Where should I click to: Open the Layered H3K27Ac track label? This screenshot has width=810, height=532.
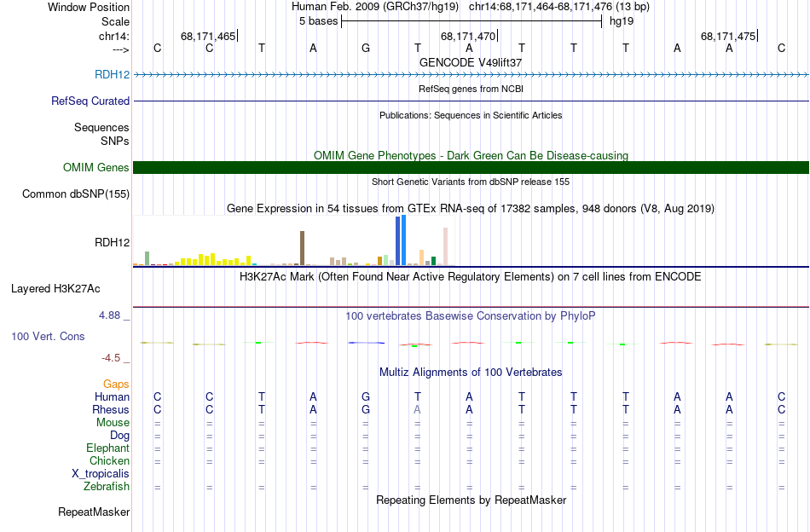click(55, 289)
